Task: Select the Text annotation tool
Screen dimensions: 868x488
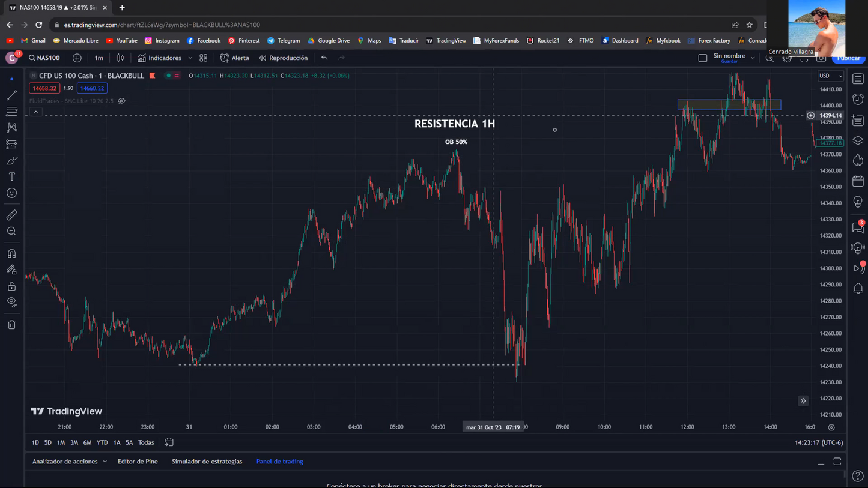Action: [11, 177]
